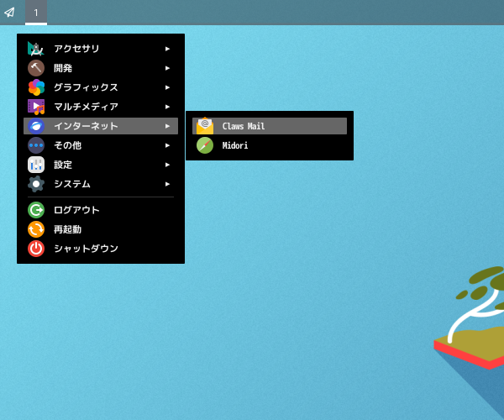
Task: Click the Midori compass icon
Action: [205, 145]
